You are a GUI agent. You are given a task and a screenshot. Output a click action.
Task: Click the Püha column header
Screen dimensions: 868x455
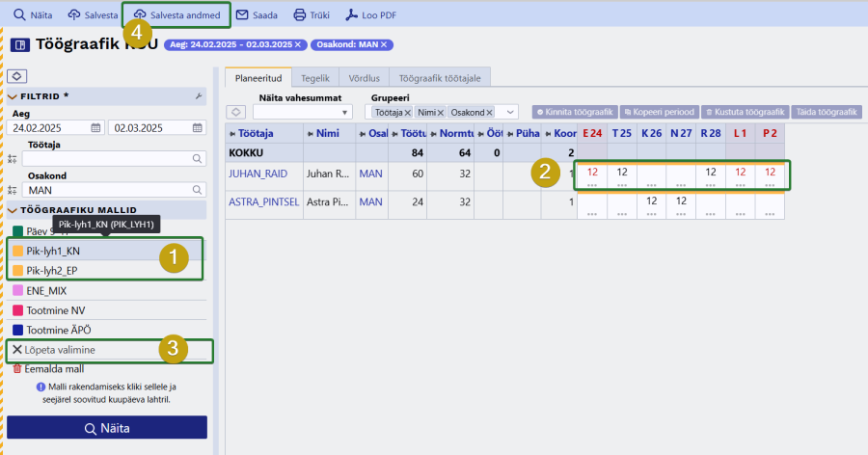[522, 133]
